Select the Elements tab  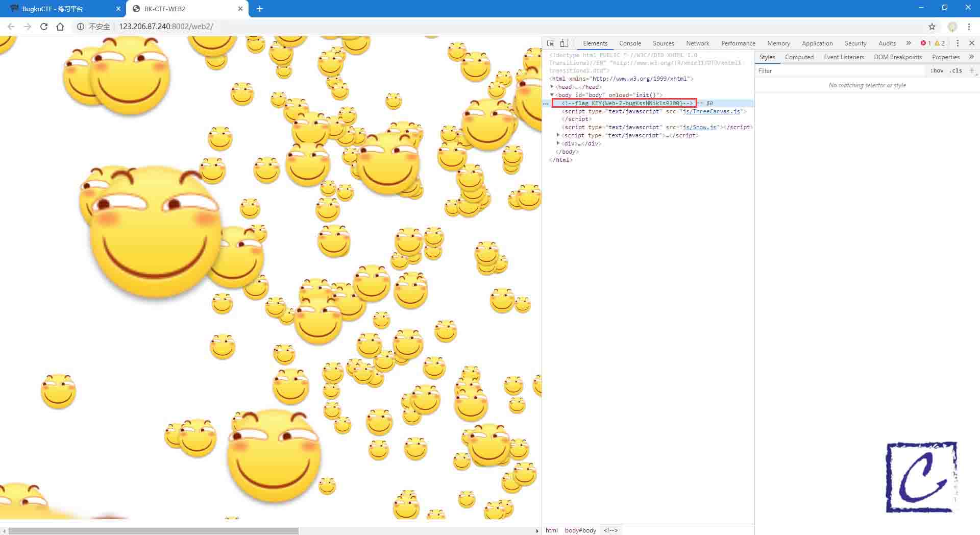(x=595, y=43)
